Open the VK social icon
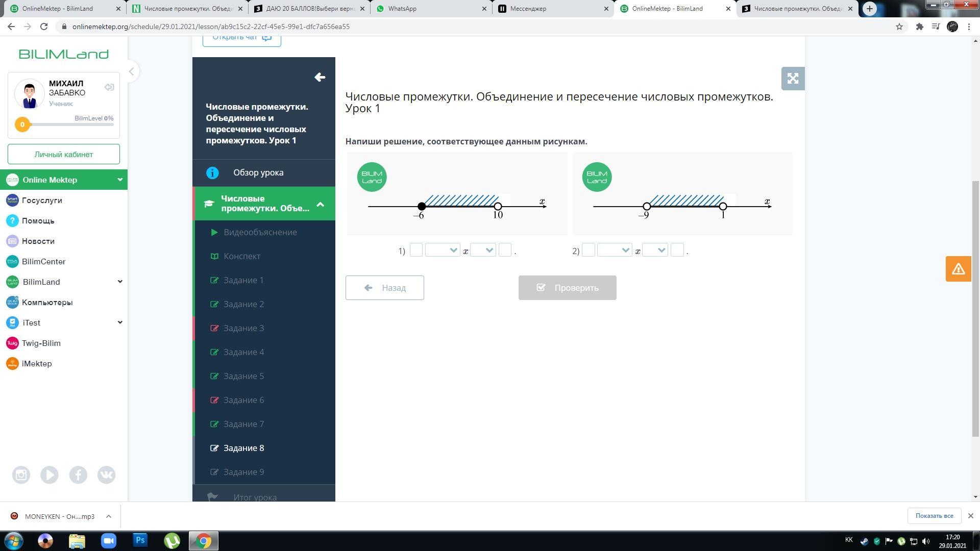980x551 pixels. [106, 475]
